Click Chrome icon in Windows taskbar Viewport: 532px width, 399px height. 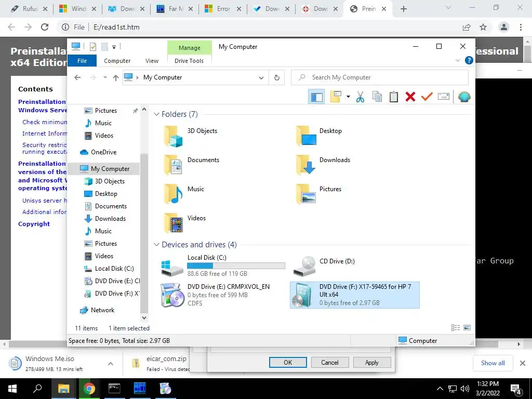pyautogui.click(x=89, y=389)
